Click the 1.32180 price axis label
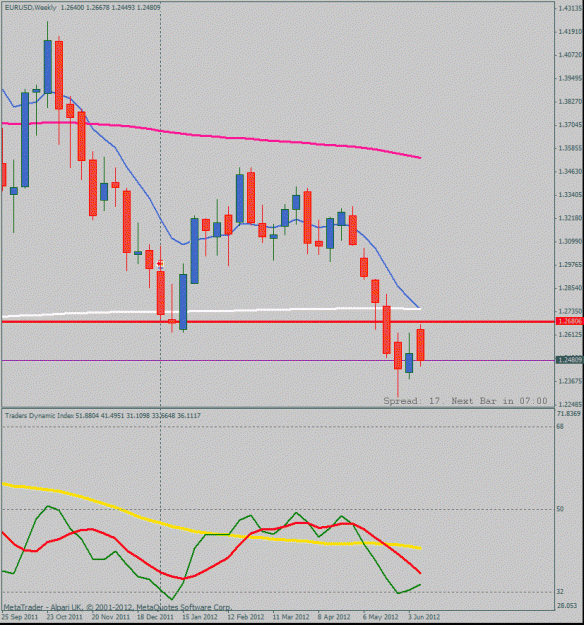The width and height of the screenshot is (584, 625). [571, 218]
